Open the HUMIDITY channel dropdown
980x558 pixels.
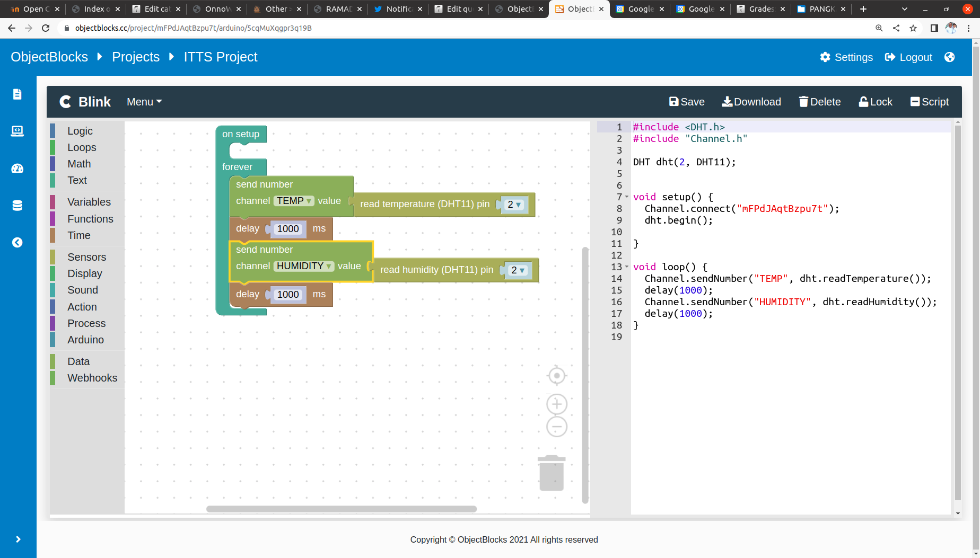click(304, 266)
